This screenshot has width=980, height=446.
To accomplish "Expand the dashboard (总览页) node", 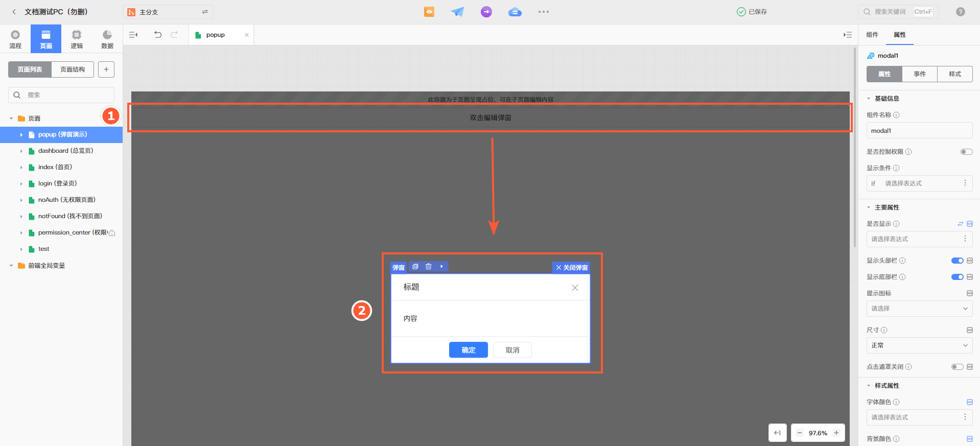I will pyautogui.click(x=21, y=151).
